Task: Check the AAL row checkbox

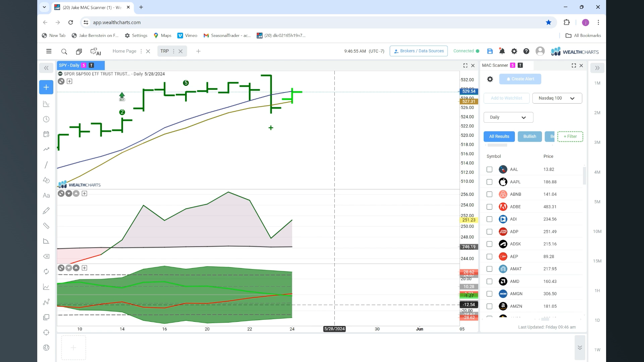Action: [x=489, y=169]
